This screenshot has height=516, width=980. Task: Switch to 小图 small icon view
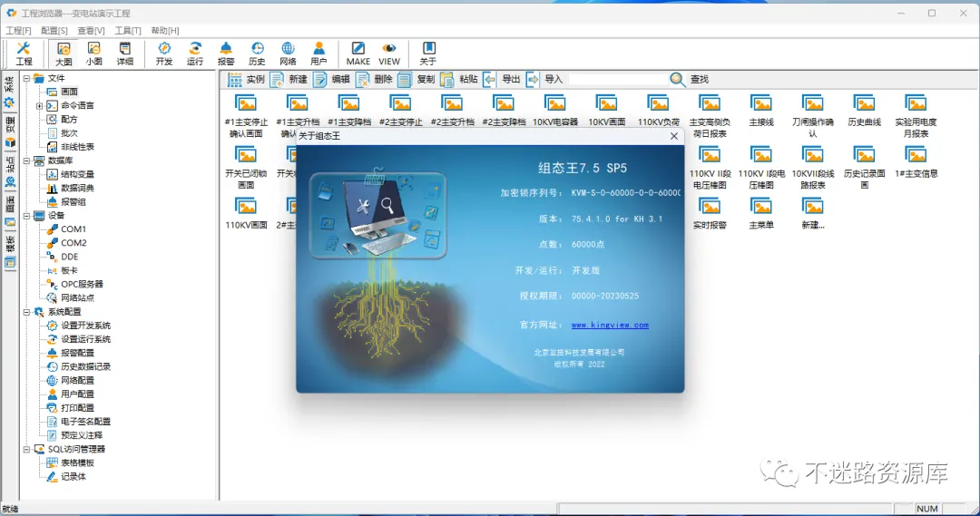point(94,54)
